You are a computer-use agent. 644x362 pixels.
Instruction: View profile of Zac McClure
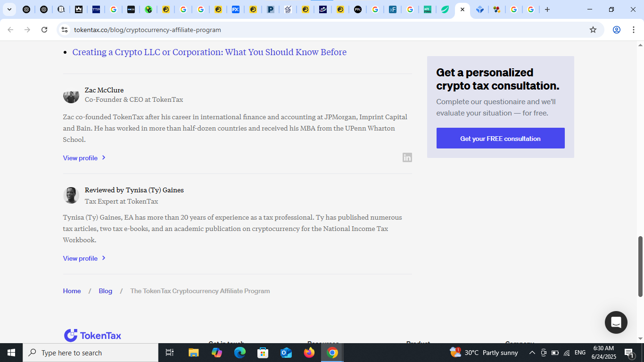pyautogui.click(x=80, y=158)
